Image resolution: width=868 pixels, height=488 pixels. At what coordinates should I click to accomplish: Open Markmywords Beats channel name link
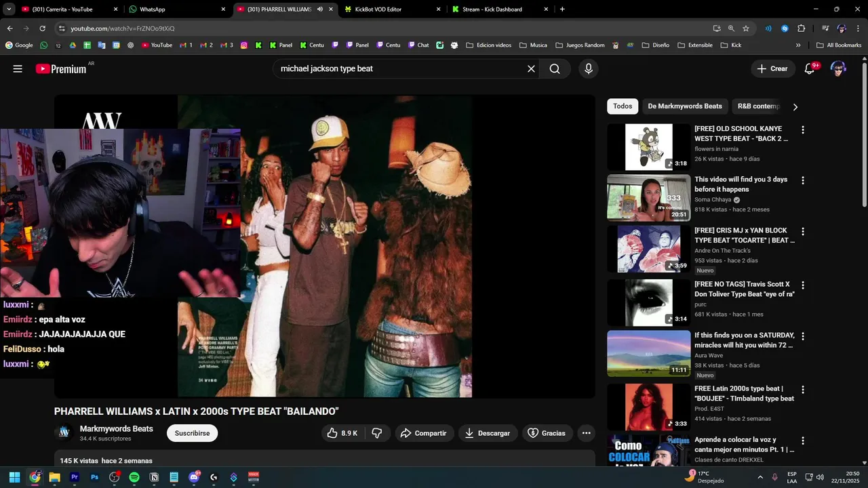click(116, 428)
